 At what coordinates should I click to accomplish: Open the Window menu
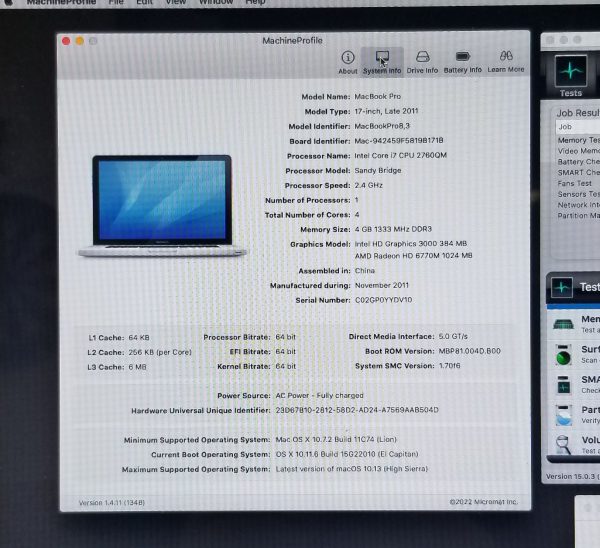coord(215,3)
